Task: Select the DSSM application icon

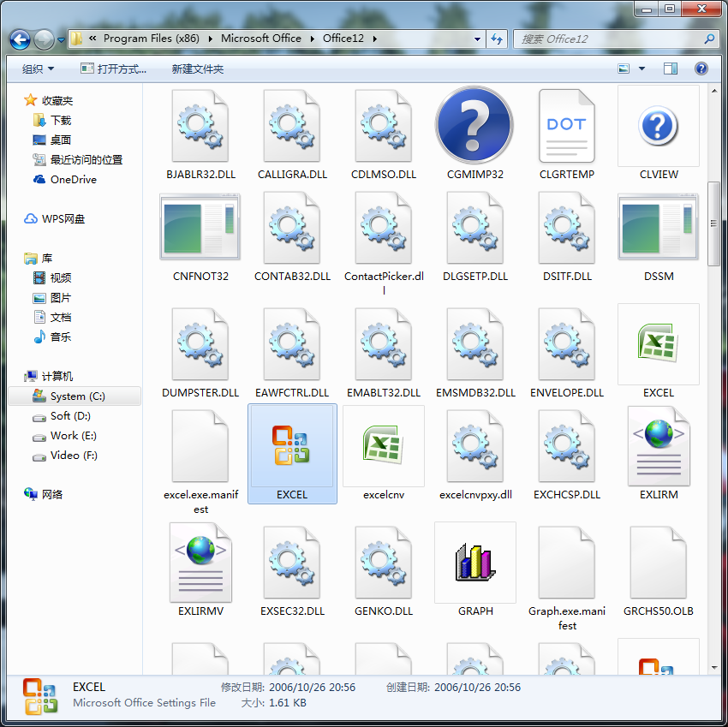Action: point(659,227)
